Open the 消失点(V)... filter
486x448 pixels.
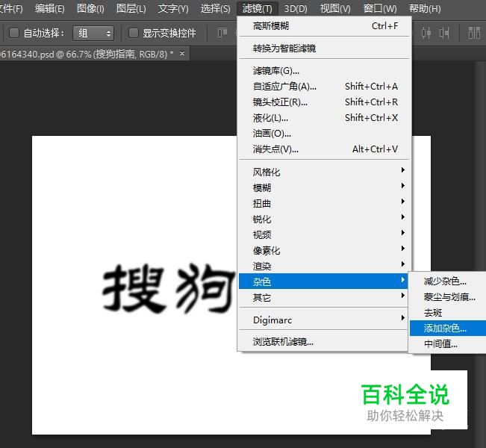pos(325,149)
